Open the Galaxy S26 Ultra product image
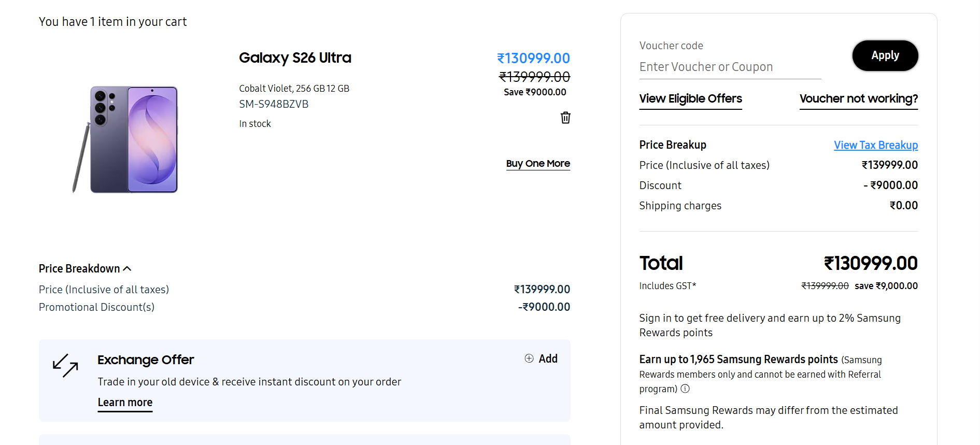The width and height of the screenshot is (980, 445). pos(125,139)
